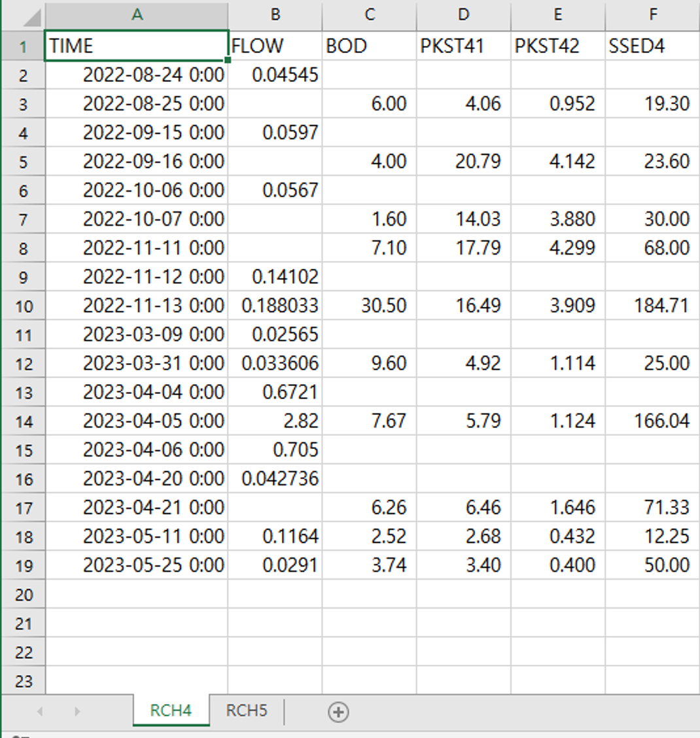The height and width of the screenshot is (738, 700).
Task: Select column F header
Action: tap(652, 16)
